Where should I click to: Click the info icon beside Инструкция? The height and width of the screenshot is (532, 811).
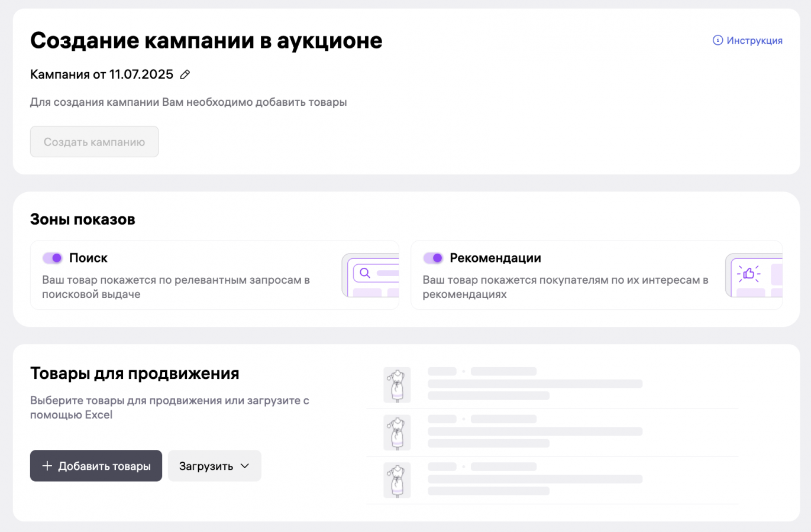718,40
